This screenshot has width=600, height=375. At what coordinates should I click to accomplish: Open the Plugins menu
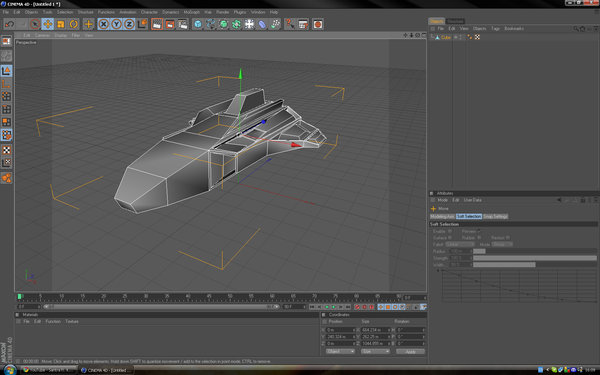click(240, 12)
